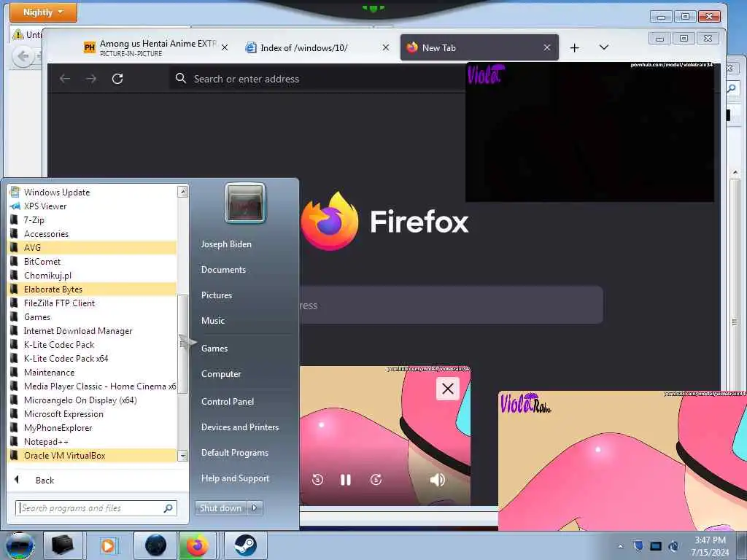Open a new tab with the plus button
This screenshot has height=560, width=747.
(575, 47)
